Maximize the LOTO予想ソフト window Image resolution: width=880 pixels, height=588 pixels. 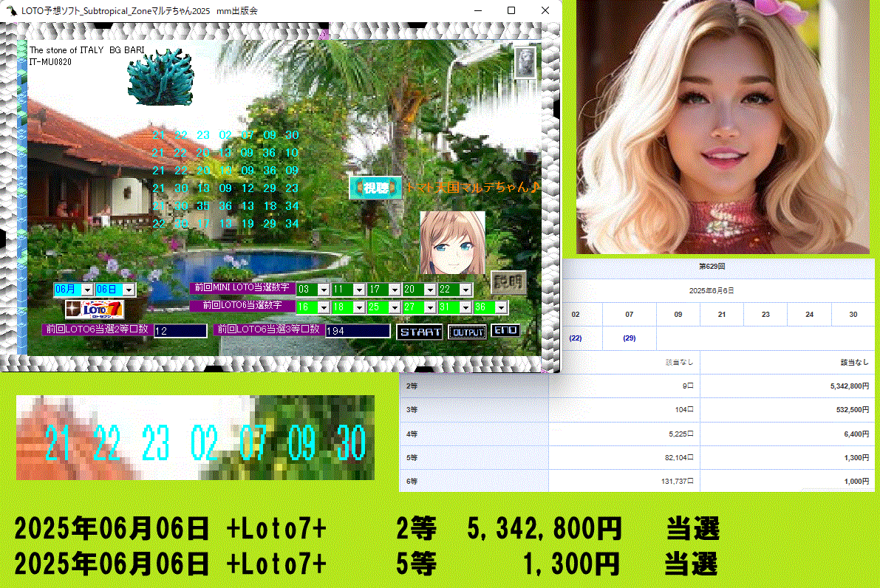[511, 10]
